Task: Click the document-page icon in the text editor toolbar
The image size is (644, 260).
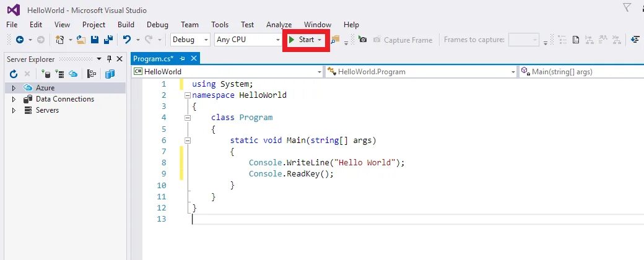Action: click(576, 40)
